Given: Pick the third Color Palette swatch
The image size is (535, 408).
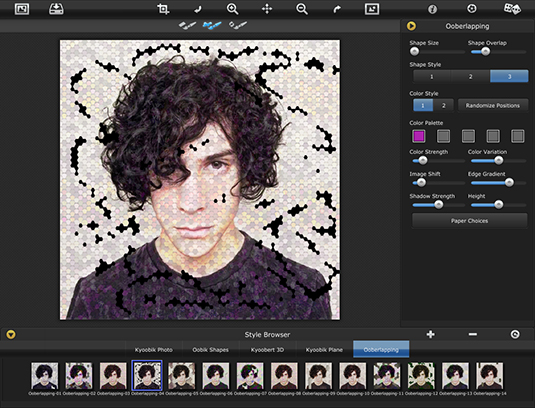Looking at the screenshot, I should [468, 136].
